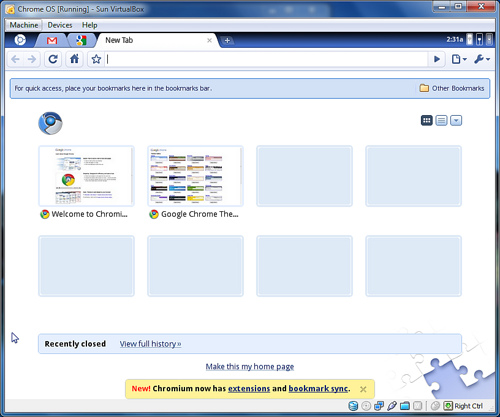This screenshot has height=417, width=500.
Task: Open the page menu dropdown
Action: 459,59
